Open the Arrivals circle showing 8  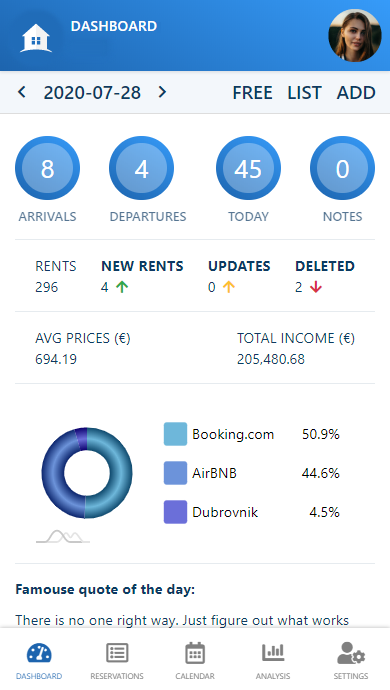point(48,168)
